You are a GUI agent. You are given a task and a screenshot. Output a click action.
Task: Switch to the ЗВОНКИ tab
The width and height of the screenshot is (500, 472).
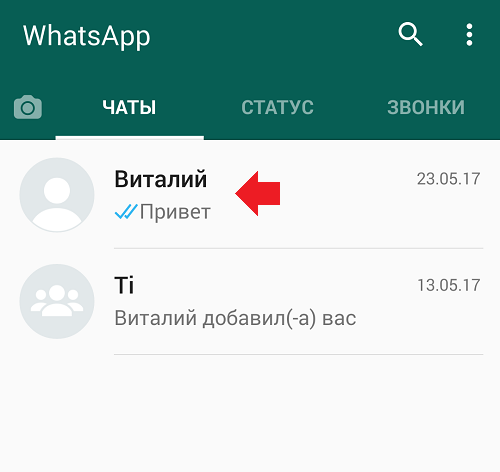click(x=426, y=107)
